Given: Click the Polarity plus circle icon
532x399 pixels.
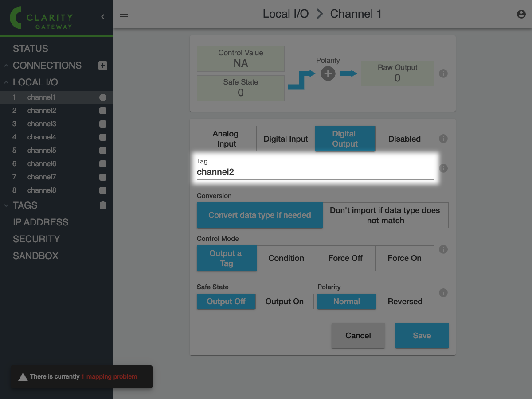Looking at the screenshot, I should (x=328, y=74).
